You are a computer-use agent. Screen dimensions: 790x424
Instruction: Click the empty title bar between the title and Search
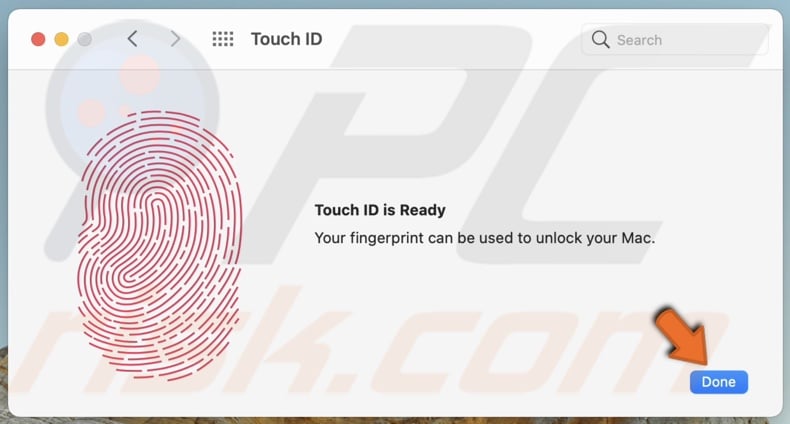(x=451, y=39)
